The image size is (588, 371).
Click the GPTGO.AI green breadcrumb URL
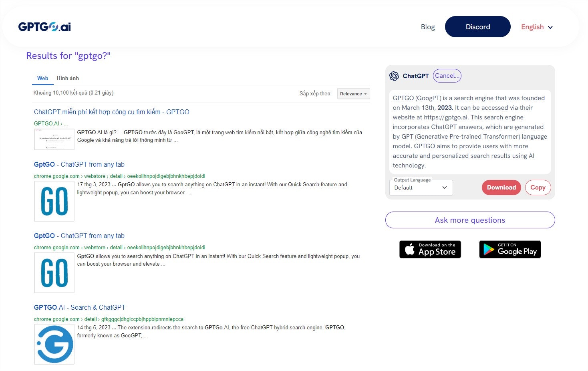coord(50,123)
